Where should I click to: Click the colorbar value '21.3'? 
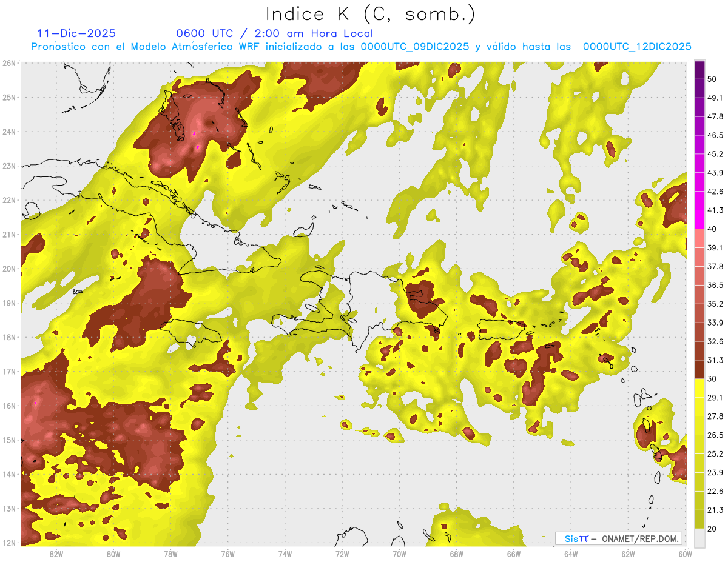coord(715,510)
